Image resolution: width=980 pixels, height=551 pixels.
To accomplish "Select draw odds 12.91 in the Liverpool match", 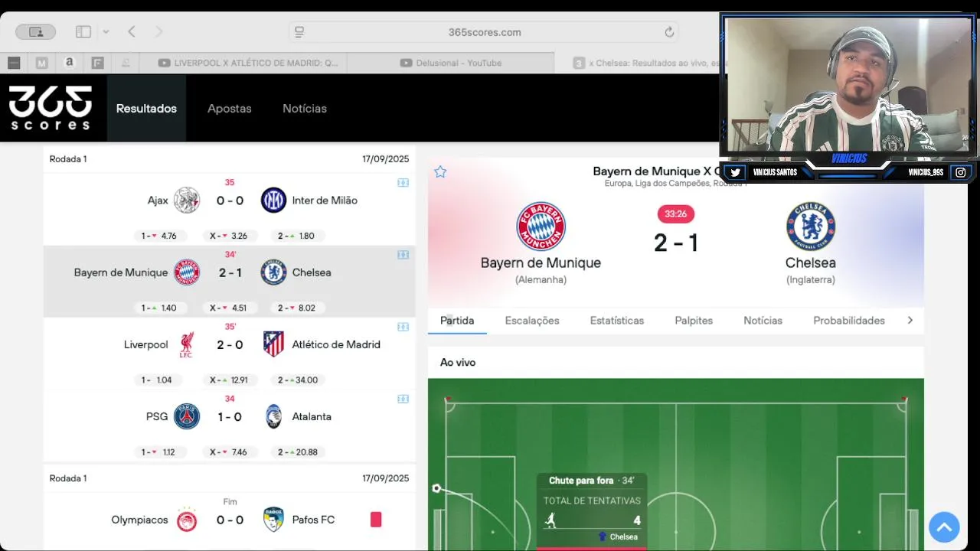I will pyautogui.click(x=229, y=380).
